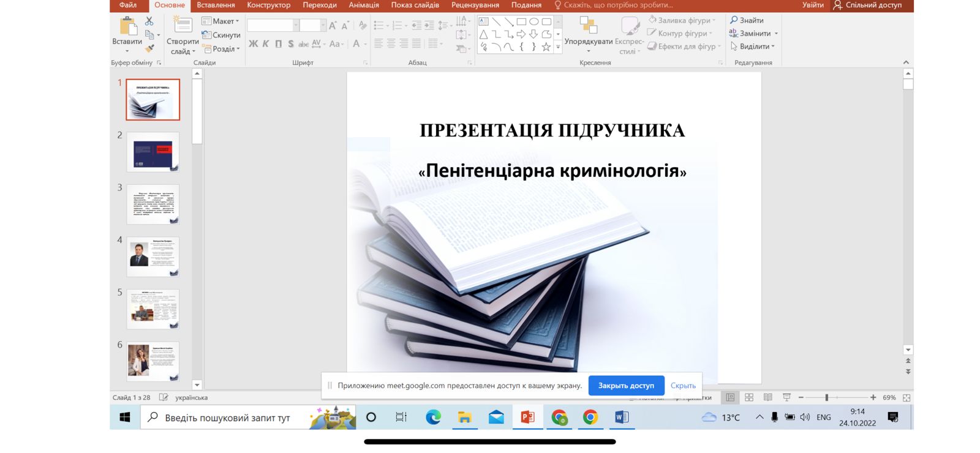This screenshot has width=980, height=453.
Task: Click the Скинути reset button
Action: (221, 35)
